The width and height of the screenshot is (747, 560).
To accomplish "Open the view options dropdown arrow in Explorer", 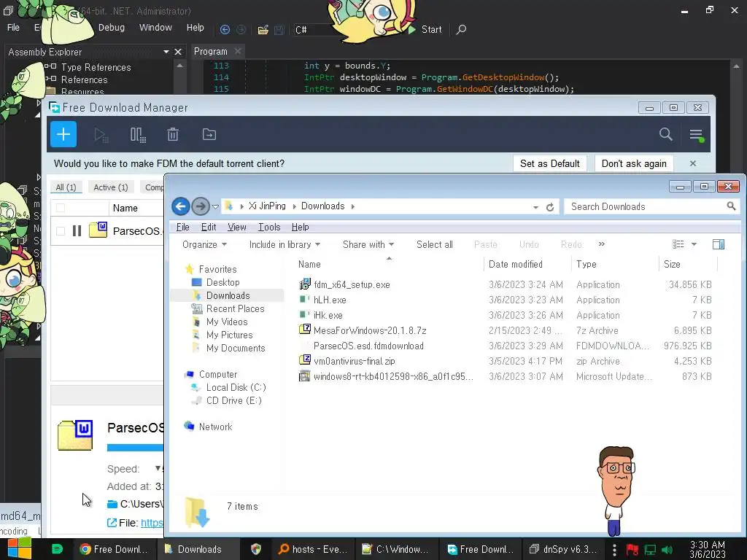I will [694, 244].
